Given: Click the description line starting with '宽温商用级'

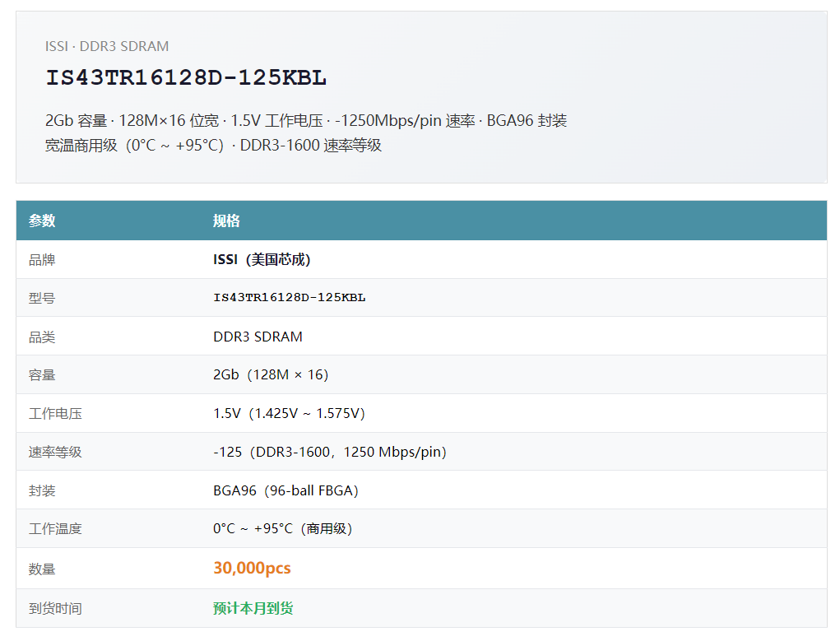Looking at the screenshot, I should 213,146.
